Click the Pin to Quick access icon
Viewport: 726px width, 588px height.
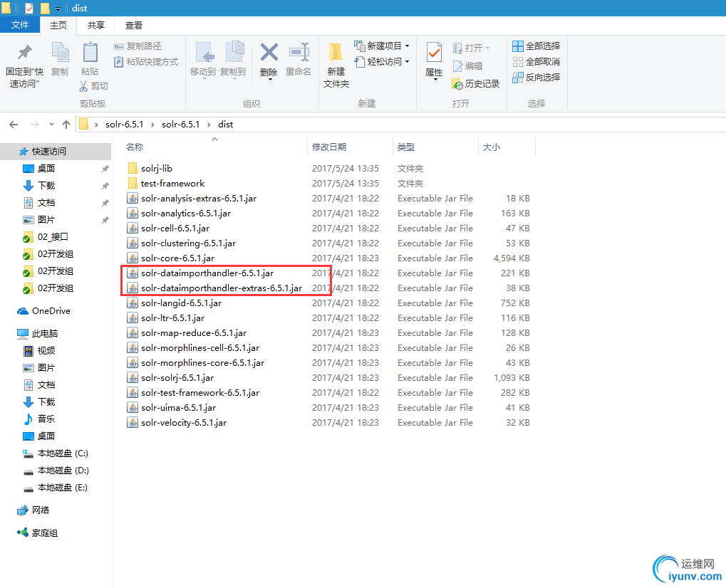(24, 52)
